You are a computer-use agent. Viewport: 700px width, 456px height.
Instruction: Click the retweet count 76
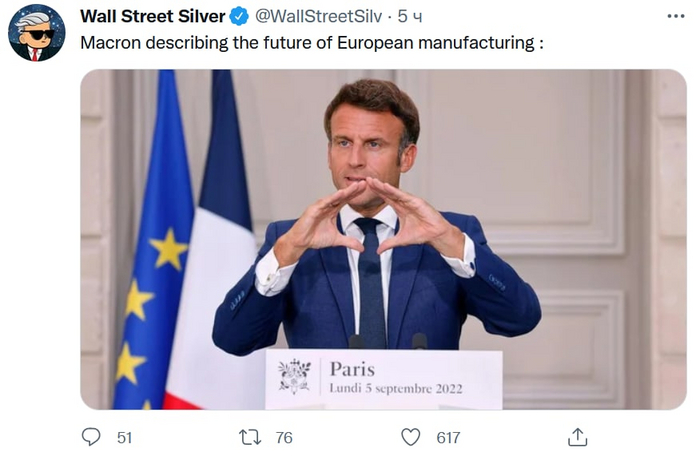click(x=284, y=438)
